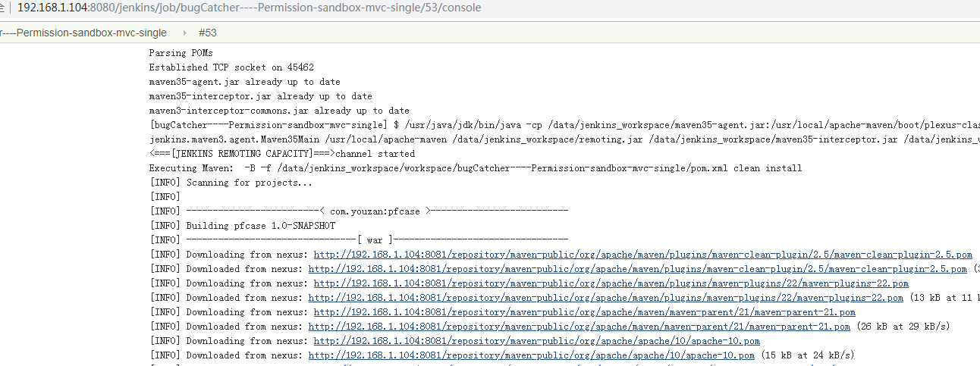980x366 pixels.
Task: Open build #53 breadcrumb
Action: (x=207, y=33)
